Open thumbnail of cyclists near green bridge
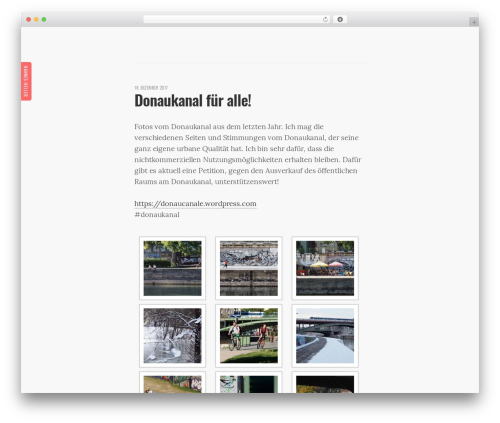500x423 pixels. (x=249, y=335)
